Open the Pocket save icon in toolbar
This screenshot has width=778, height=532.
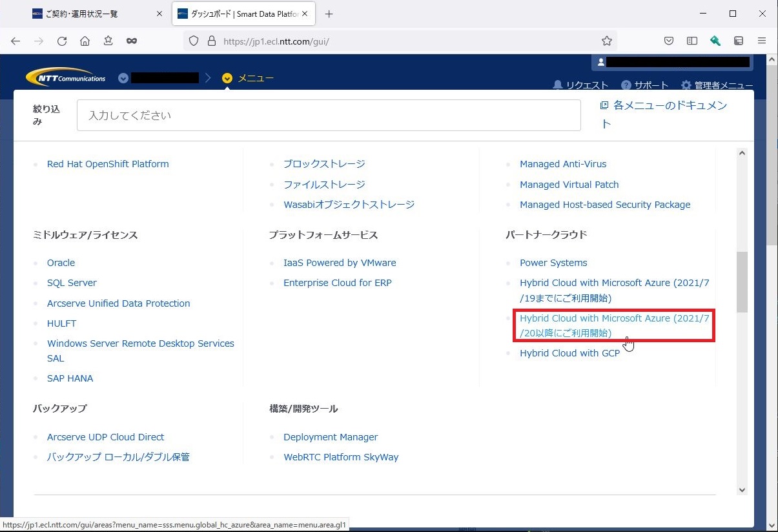(x=669, y=41)
